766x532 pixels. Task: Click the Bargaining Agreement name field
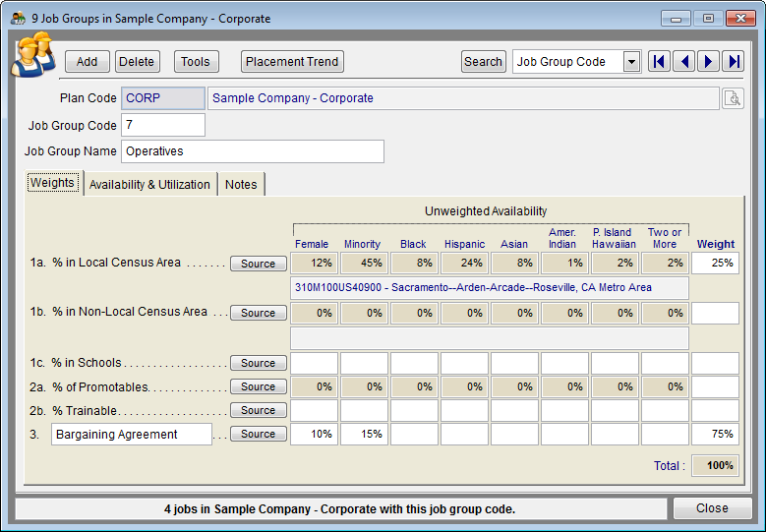pos(132,435)
